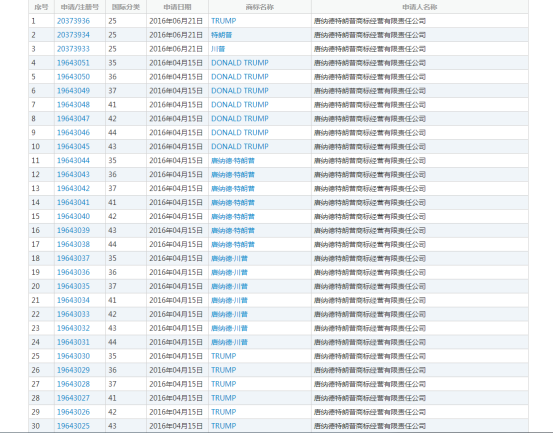Open the 川普 trademark link in row 3
The image size is (553, 434).
coord(218,49)
